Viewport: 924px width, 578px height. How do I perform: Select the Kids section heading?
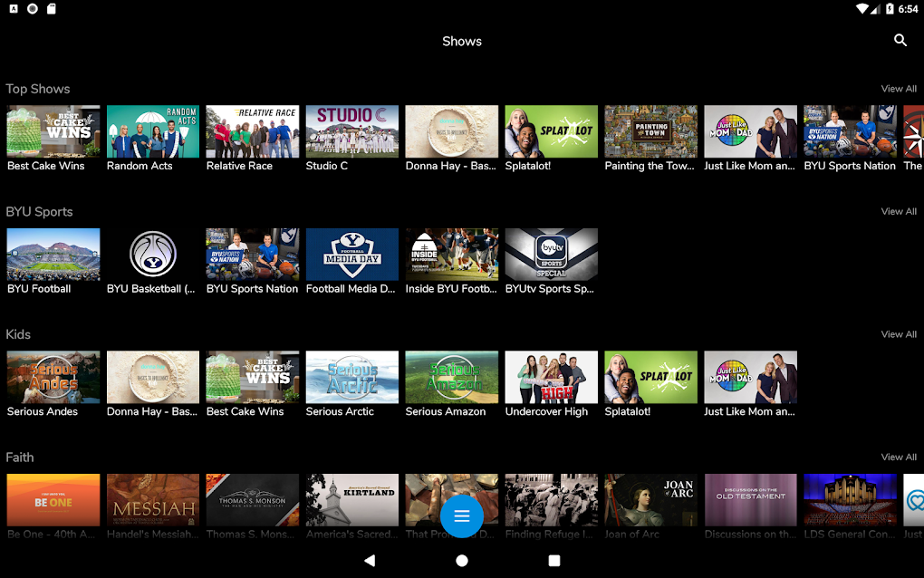pyautogui.click(x=18, y=334)
